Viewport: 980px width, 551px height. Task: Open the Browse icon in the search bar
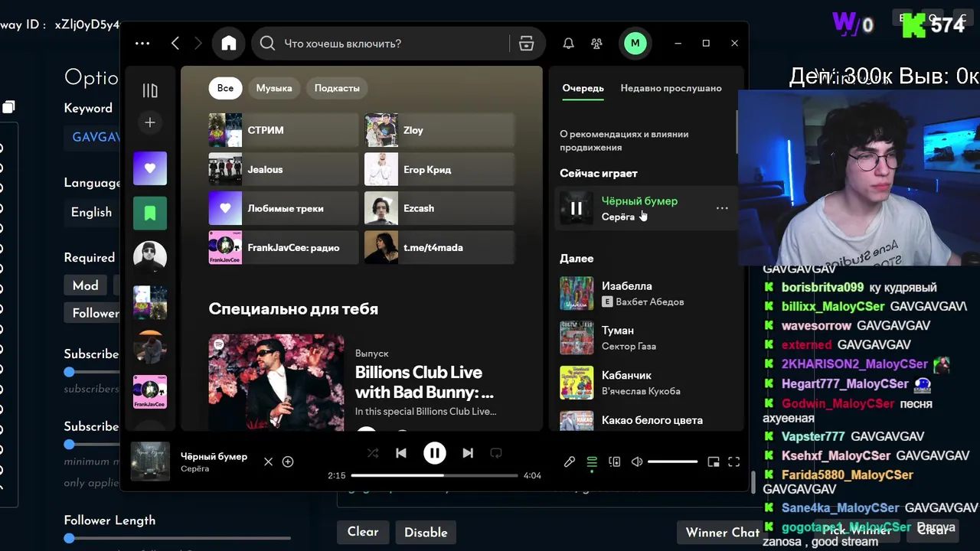tap(526, 44)
